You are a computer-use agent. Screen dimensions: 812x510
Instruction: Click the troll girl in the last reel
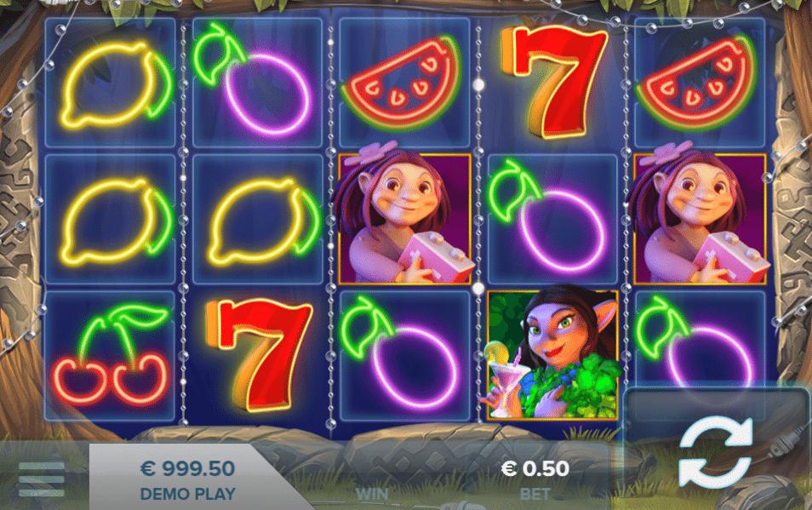point(699,217)
